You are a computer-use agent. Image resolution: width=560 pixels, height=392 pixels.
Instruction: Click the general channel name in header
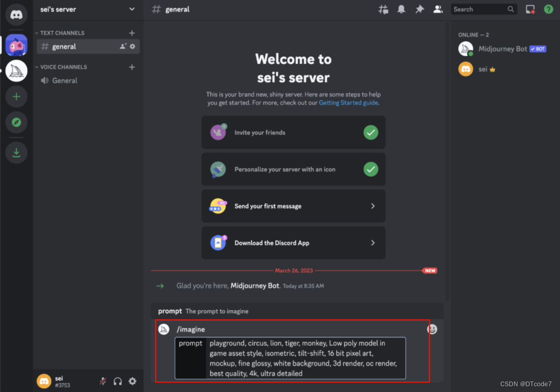[177, 9]
